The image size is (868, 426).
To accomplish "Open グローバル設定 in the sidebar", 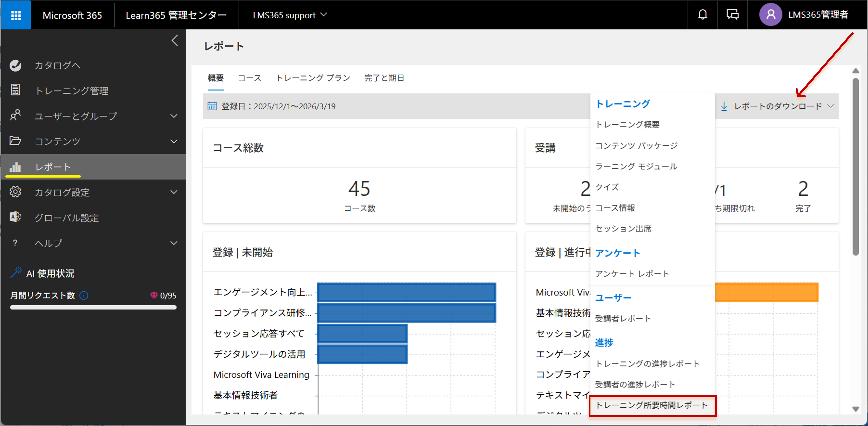I will point(93,218).
